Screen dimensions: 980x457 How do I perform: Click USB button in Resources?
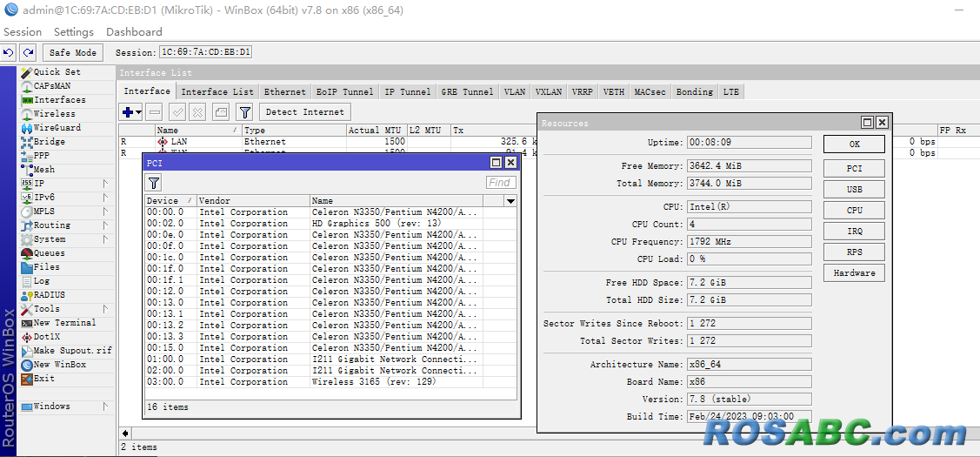[855, 189]
